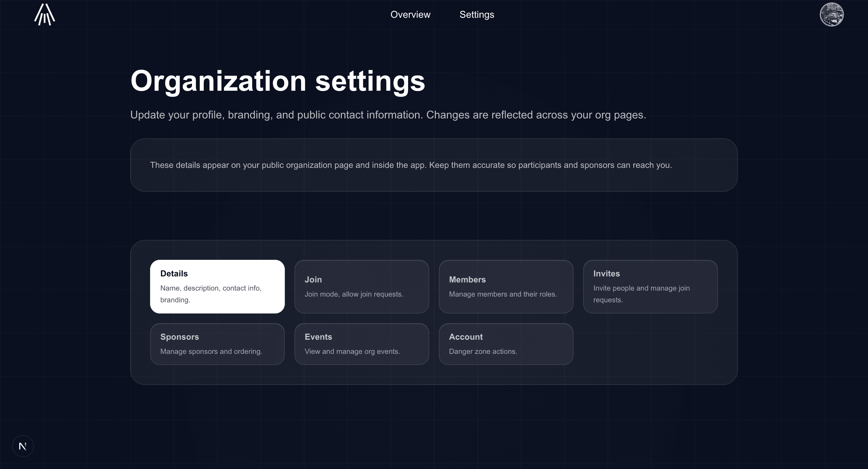This screenshot has width=868, height=469.
Task: Click 'Manage members and their roles.' text
Action: 503,294
